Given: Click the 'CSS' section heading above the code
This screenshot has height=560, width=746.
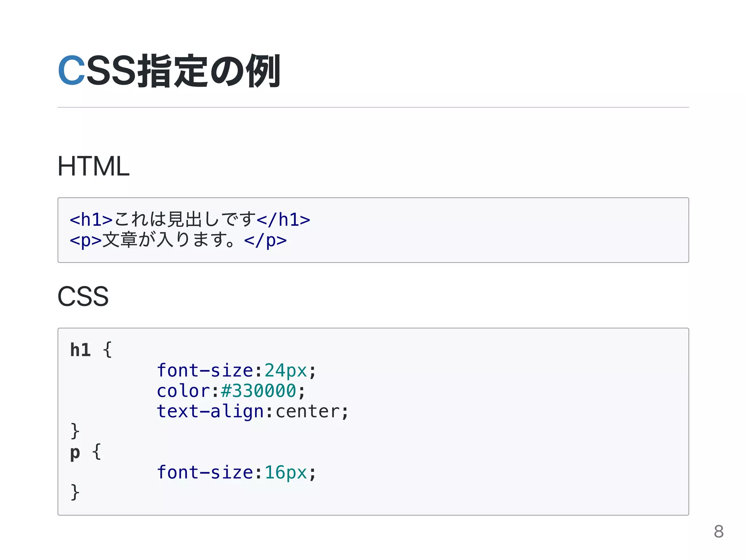Looking at the screenshot, I should (x=83, y=296).
